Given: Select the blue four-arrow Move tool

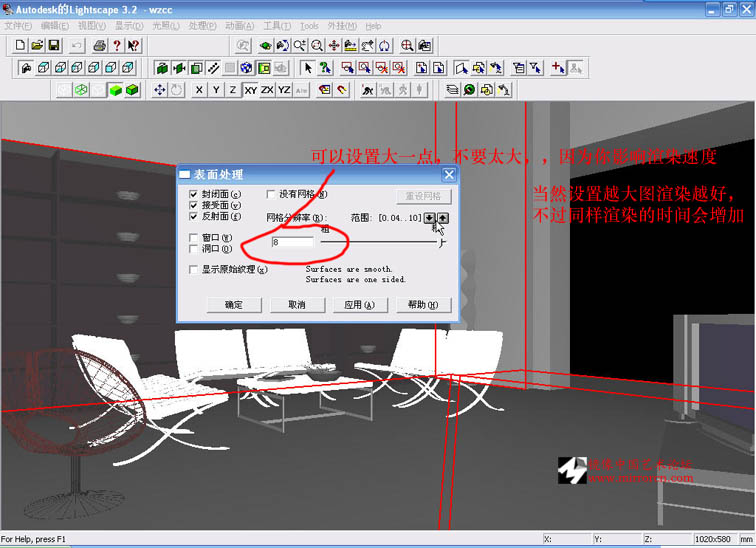Looking at the screenshot, I should (x=160, y=90).
